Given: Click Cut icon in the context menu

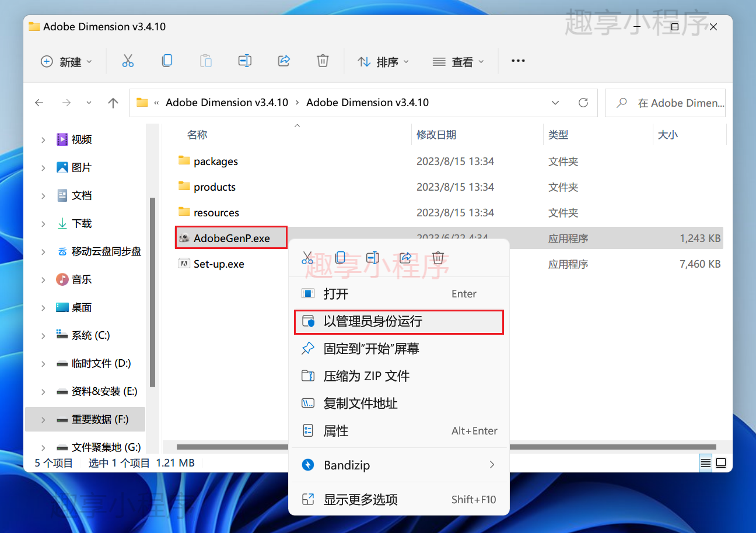Looking at the screenshot, I should [308, 258].
